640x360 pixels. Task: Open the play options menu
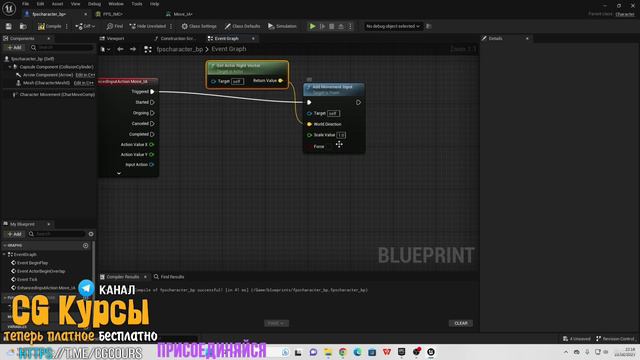[x=350, y=26]
